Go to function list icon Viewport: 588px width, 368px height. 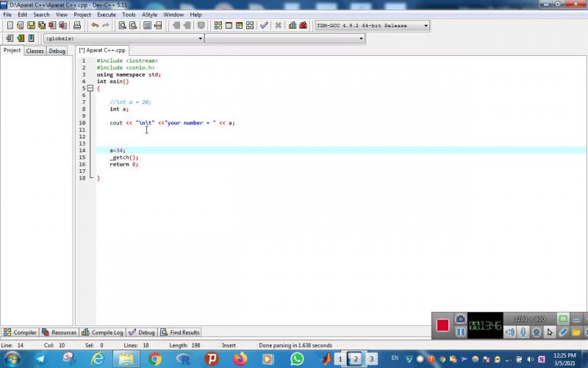(x=148, y=26)
